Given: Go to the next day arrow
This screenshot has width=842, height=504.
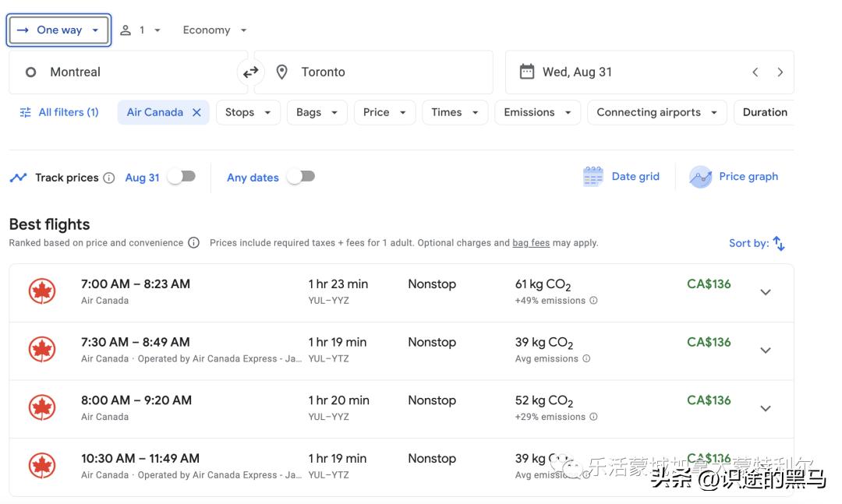Looking at the screenshot, I should point(780,72).
